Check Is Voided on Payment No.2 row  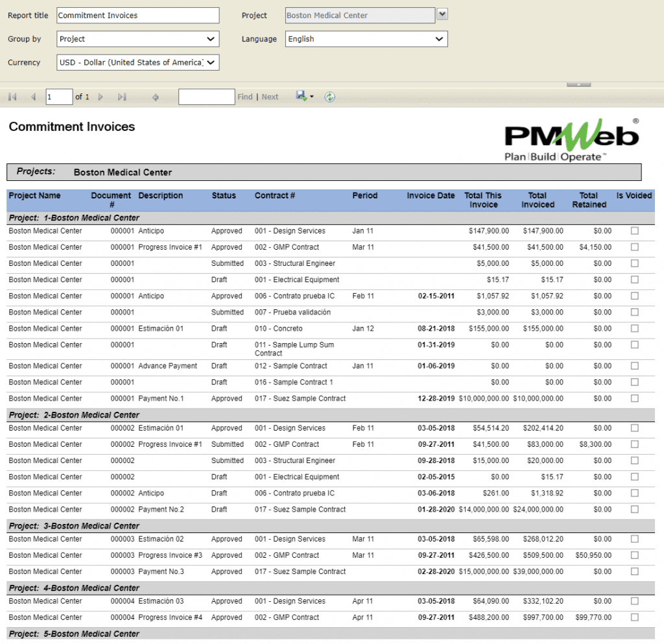point(634,509)
